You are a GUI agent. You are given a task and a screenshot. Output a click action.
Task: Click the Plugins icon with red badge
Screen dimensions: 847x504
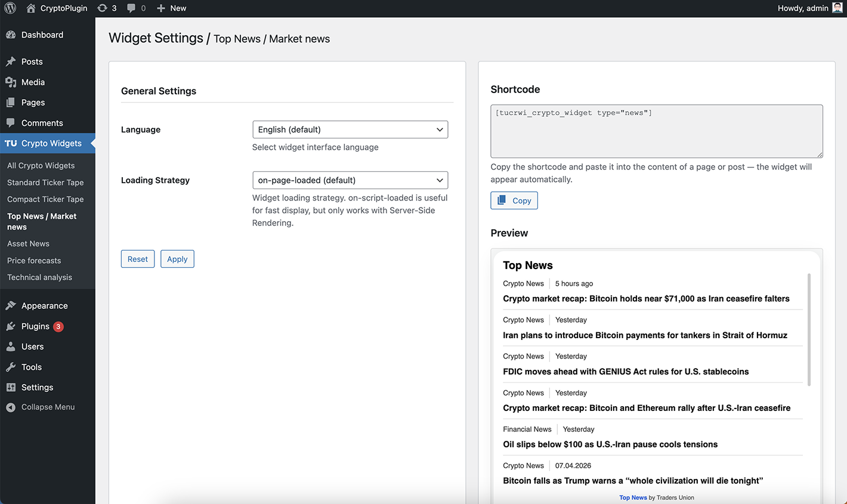click(x=10, y=326)
